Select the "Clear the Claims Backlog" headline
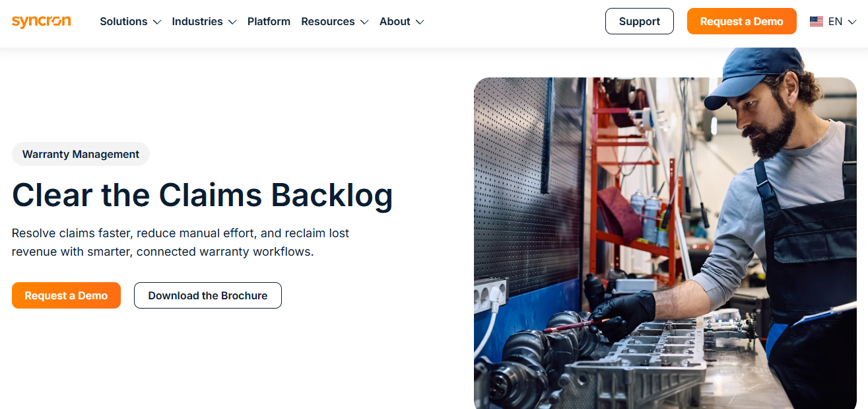Screen dimensions: 868x409 (203, 196)
